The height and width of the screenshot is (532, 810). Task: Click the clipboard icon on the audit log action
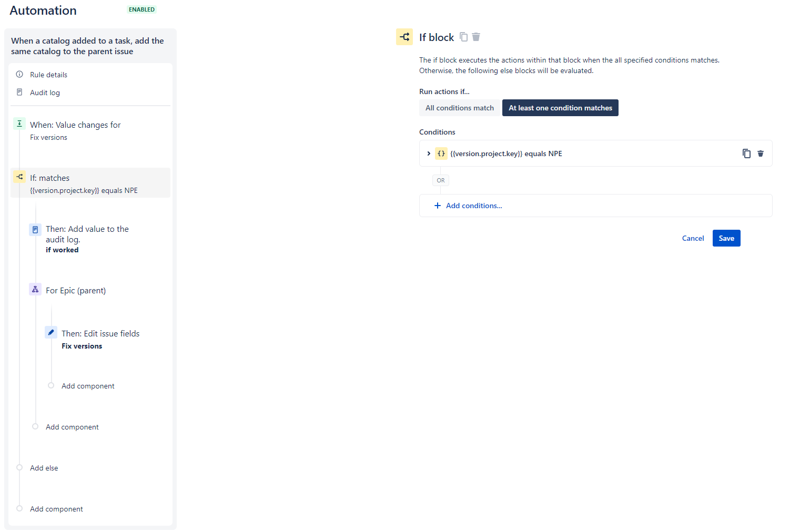tap(35, 229)
